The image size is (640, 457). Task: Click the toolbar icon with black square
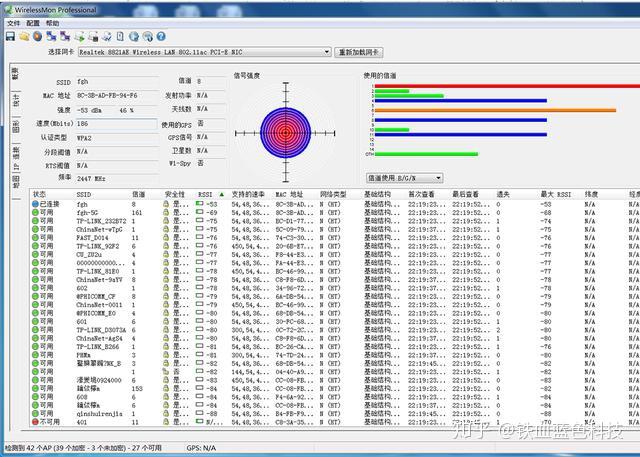coord(93,37)
